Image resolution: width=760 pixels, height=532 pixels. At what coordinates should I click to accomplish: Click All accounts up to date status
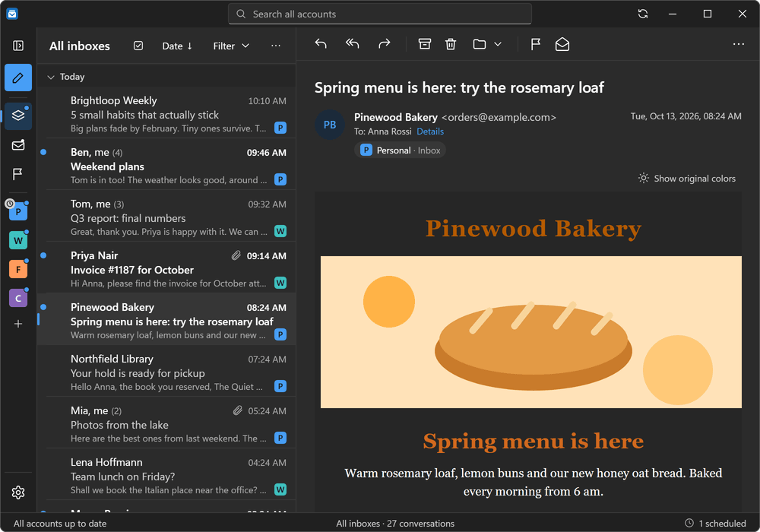[60, 524]
